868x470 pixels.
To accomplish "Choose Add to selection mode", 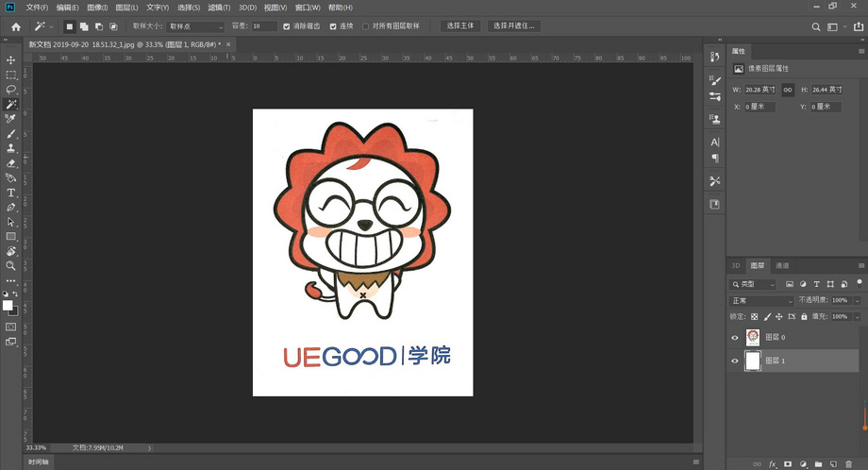I will [84, 26].
